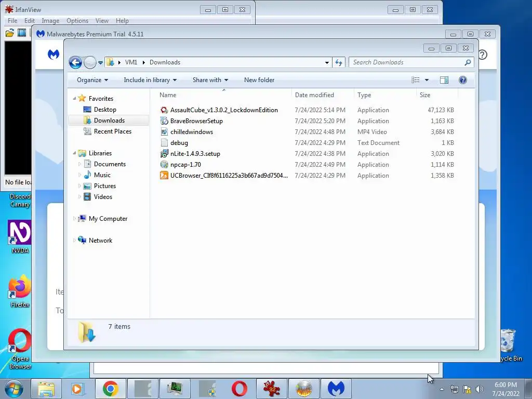
Task: Open IrfanView Options menu
Action: [77, 21]
